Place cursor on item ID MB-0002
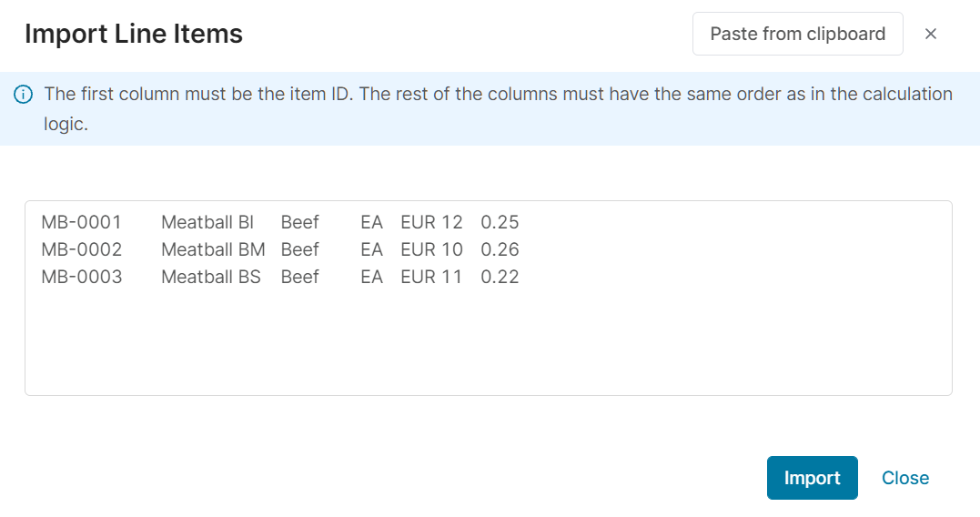This screenshot has width=980, height=517. (x=81, y=249)
